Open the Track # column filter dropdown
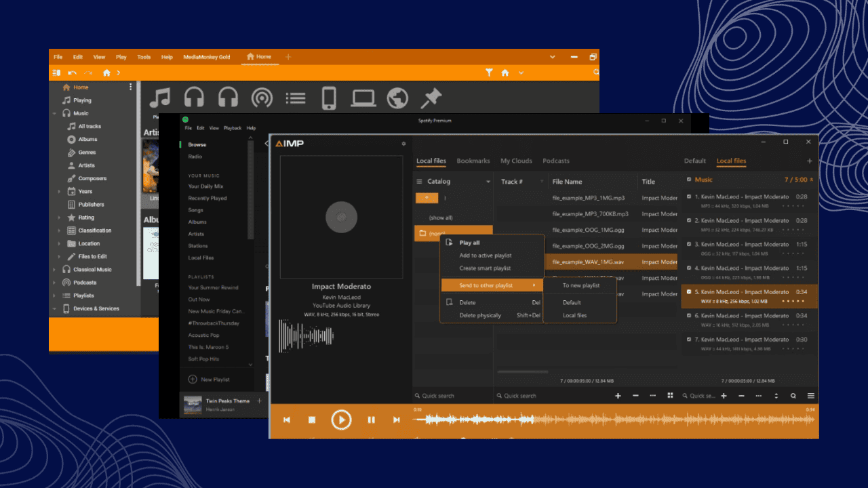 pyautogui.click(x=541, y=182)
